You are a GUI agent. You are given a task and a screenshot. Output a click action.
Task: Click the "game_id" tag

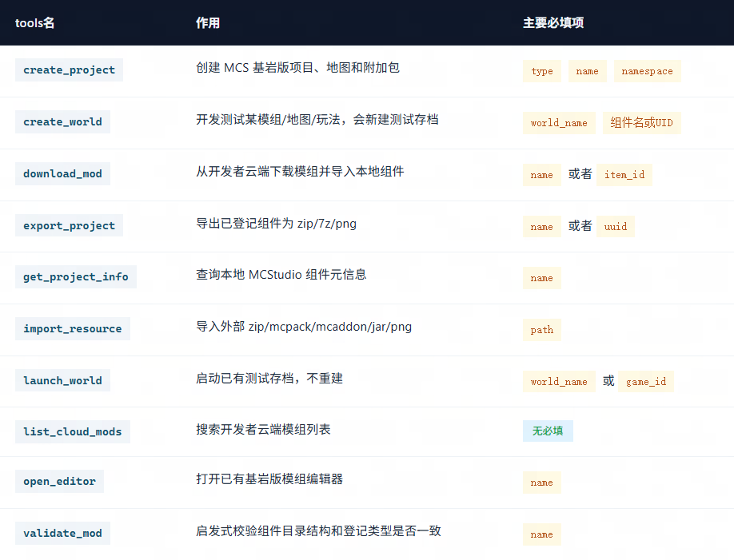pyautogui.click(x=646, y=382)
